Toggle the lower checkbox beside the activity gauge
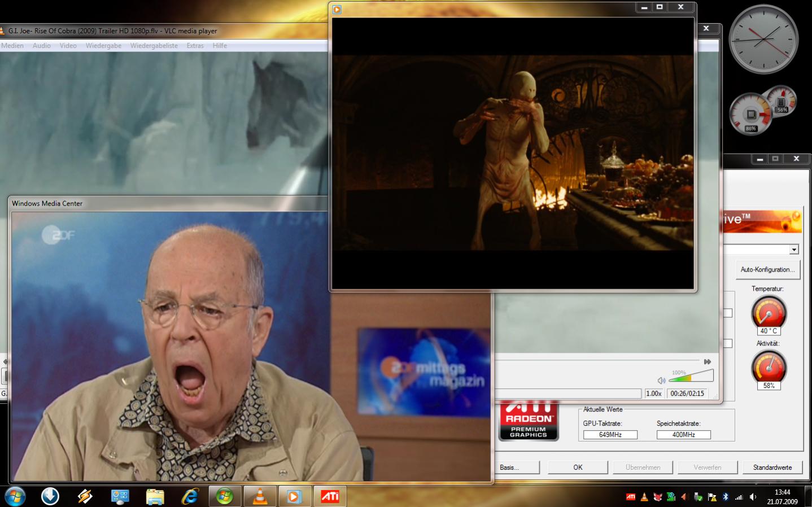Viewport: 812px width, 507px height. coord(728,343)
